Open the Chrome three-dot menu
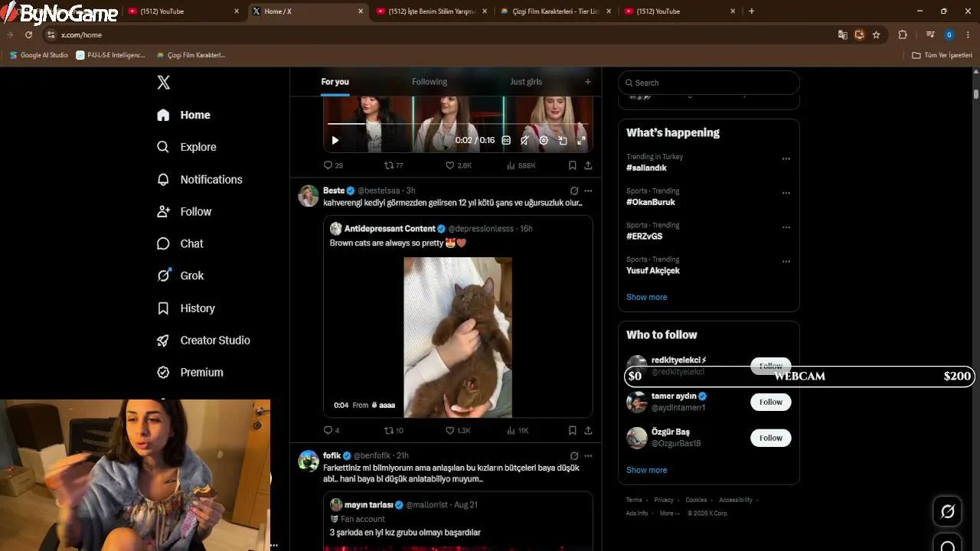 (969, 34)
